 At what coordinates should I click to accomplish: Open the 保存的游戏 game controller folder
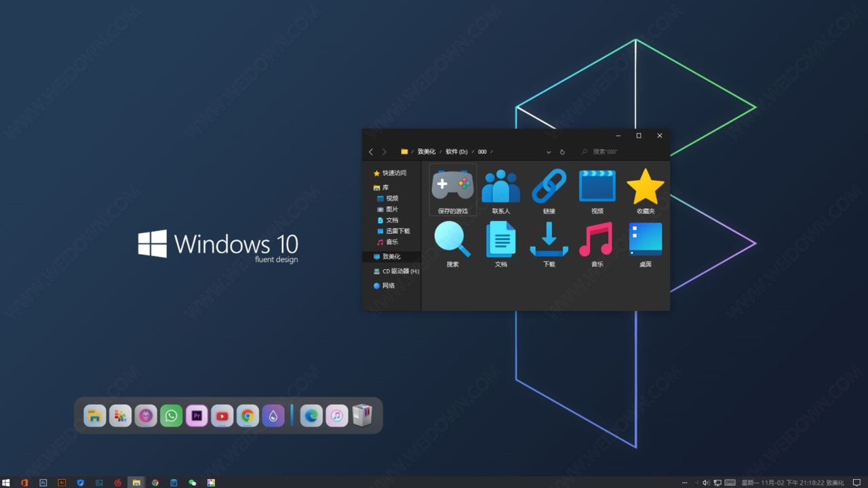pos(452,187)
